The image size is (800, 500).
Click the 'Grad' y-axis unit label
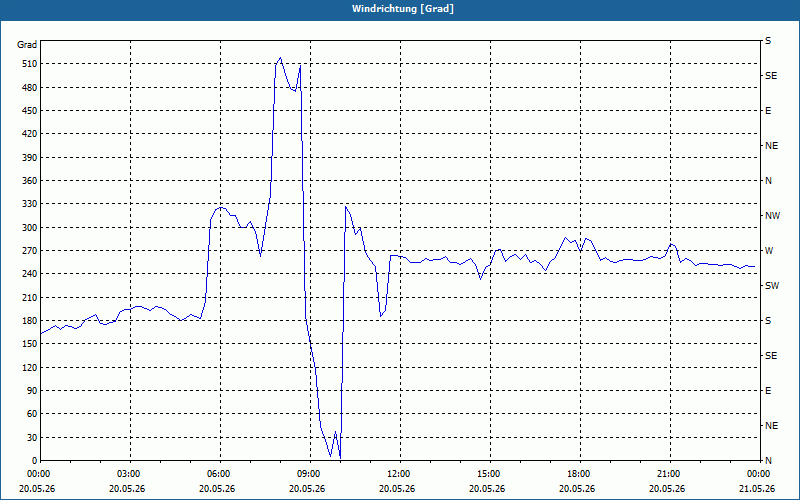pos(27,45)
